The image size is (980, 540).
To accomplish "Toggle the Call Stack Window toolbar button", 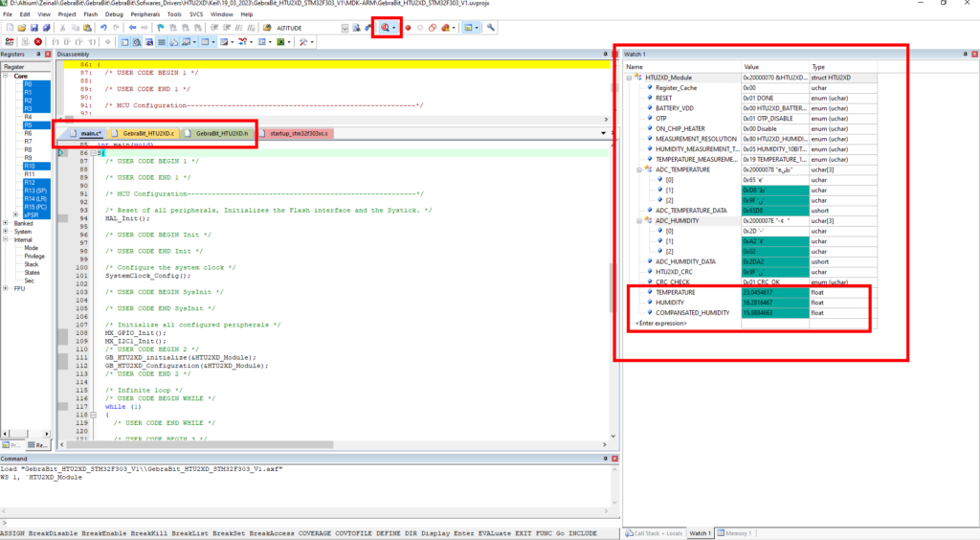I will (174, 42).
